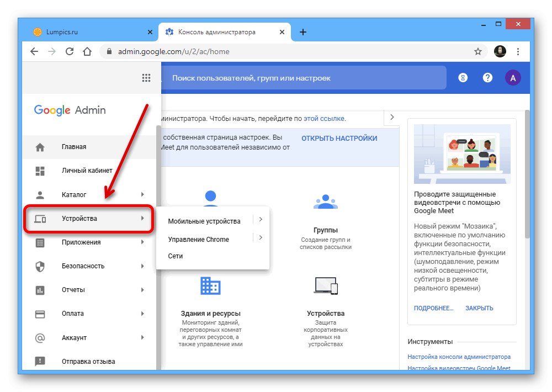Open Настройка консоли администратора link

pyautogui.click(x=459, y=357)
